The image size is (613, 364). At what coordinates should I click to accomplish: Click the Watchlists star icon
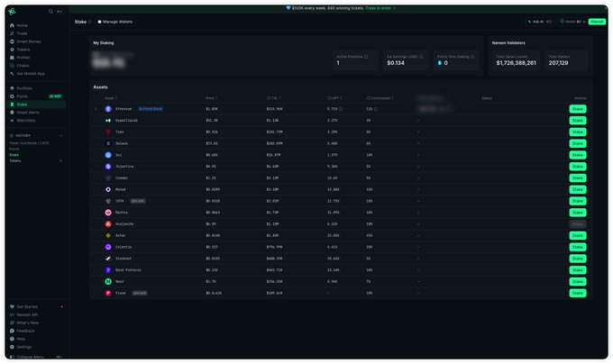(x=12, y=121)
